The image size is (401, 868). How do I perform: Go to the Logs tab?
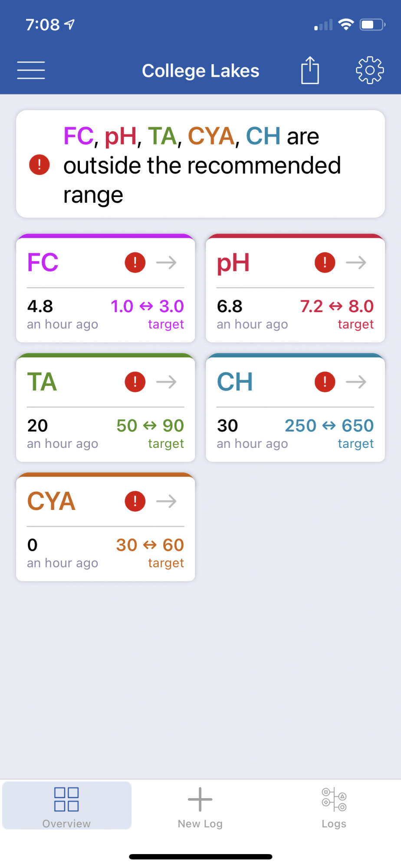334,806
